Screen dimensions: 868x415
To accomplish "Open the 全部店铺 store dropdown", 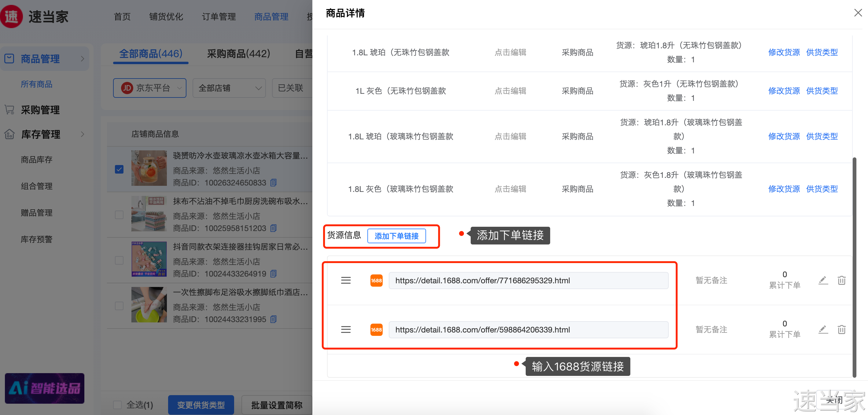I will coord(229,88).
